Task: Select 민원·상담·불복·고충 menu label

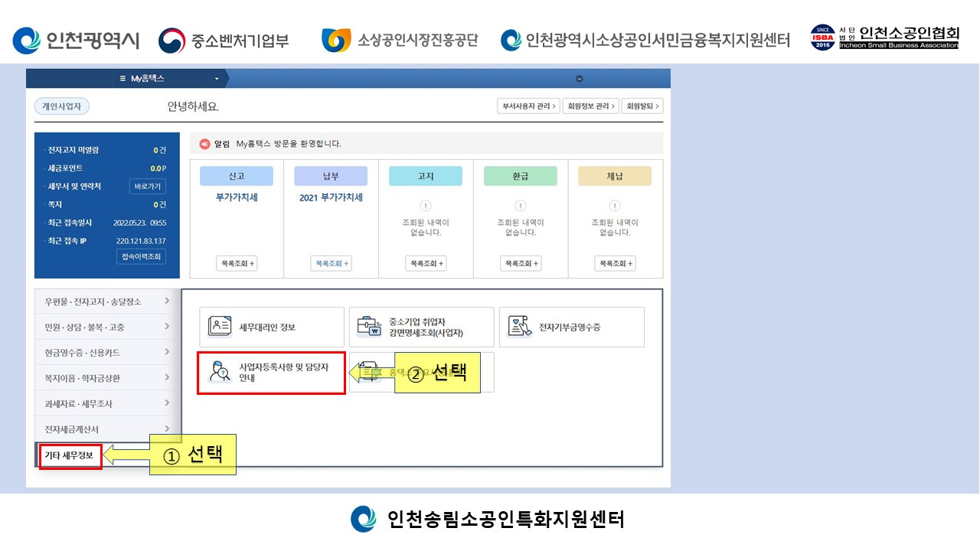Action: (85, 327)
